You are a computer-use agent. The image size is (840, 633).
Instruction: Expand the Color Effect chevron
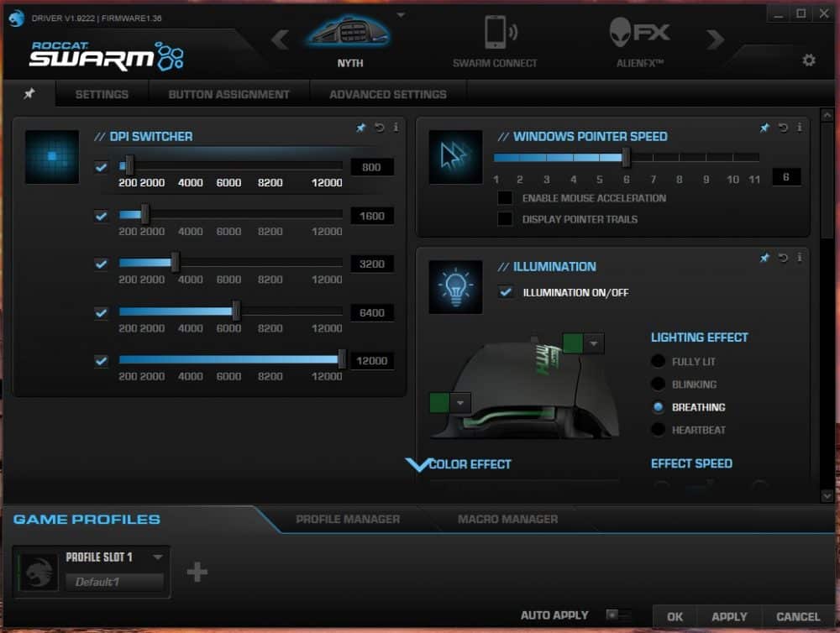tap(417, 463)
